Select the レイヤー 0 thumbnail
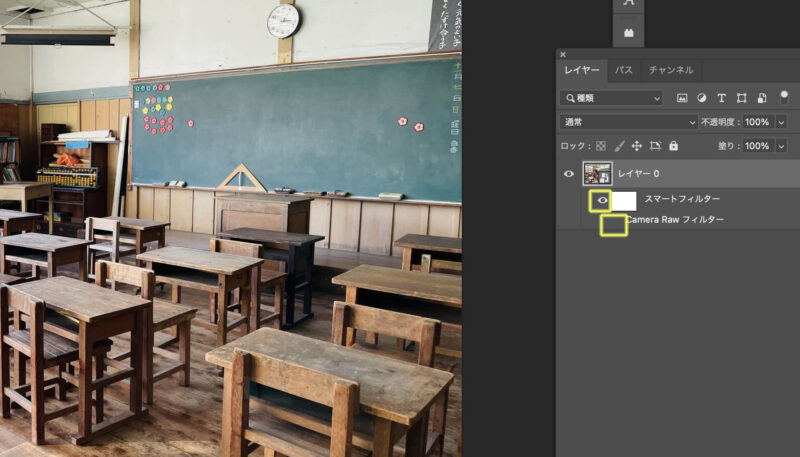800x457 pixels. [597, 174]
